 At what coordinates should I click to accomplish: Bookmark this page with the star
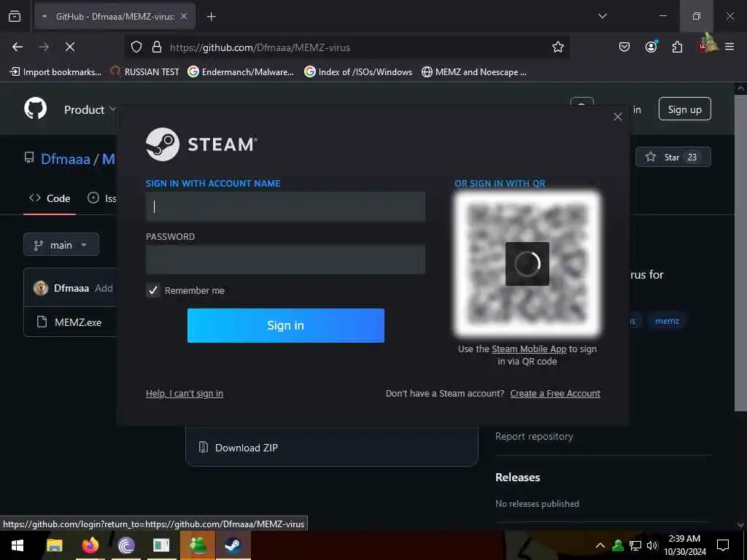tap(558, 47)
